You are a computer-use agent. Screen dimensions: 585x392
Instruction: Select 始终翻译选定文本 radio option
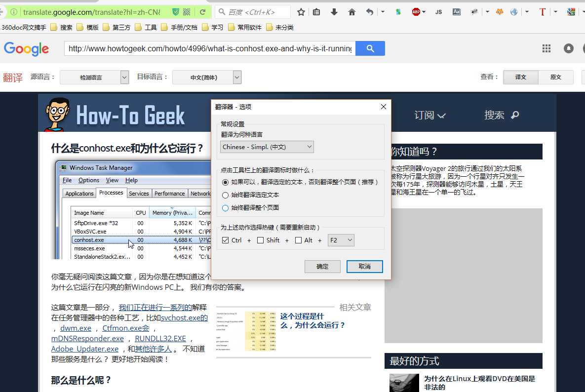coord(225,195)
